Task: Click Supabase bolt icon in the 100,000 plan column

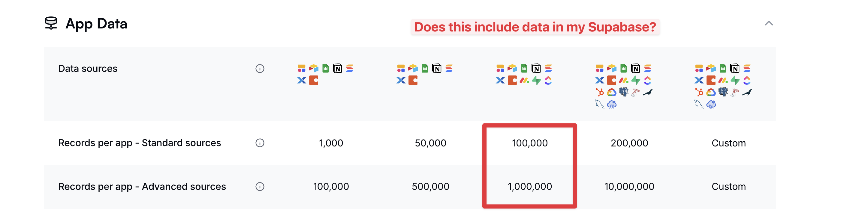Action: [536, 81]
